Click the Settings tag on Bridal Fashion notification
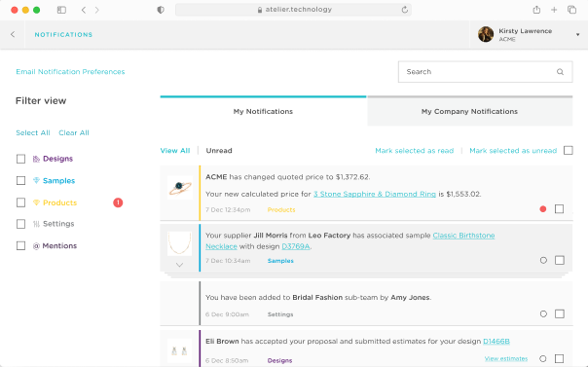 coord(280,314)
